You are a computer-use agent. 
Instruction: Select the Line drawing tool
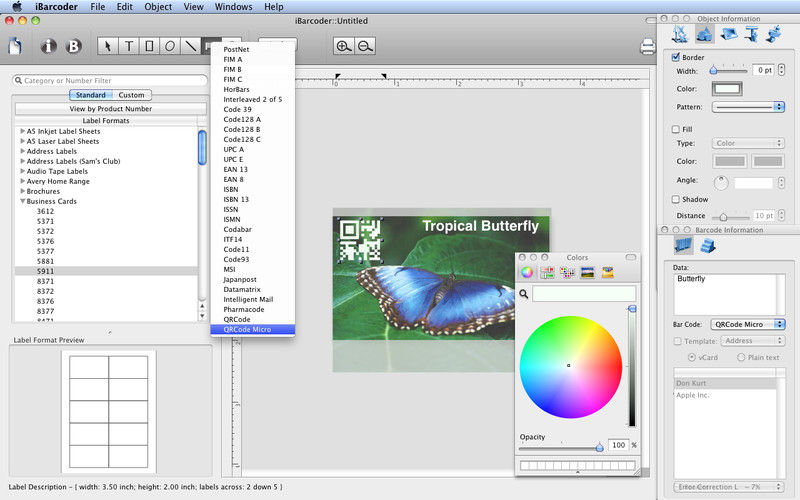point(190,46)
